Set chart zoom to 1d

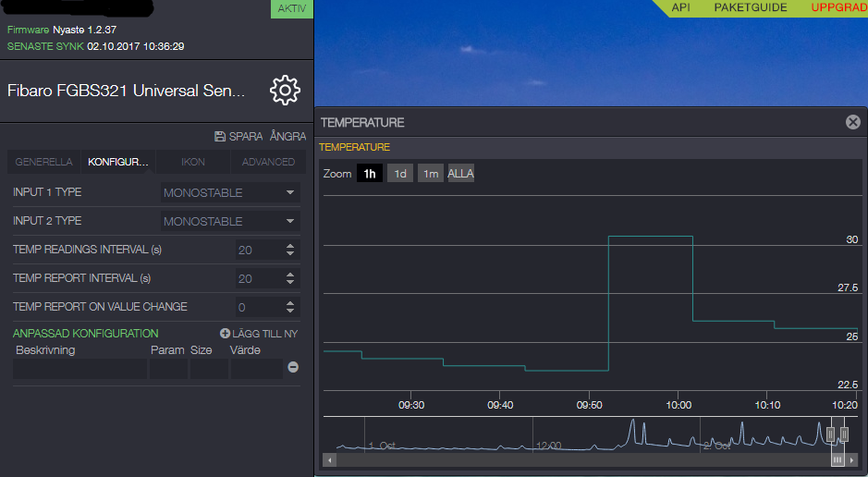click(400, 174)
